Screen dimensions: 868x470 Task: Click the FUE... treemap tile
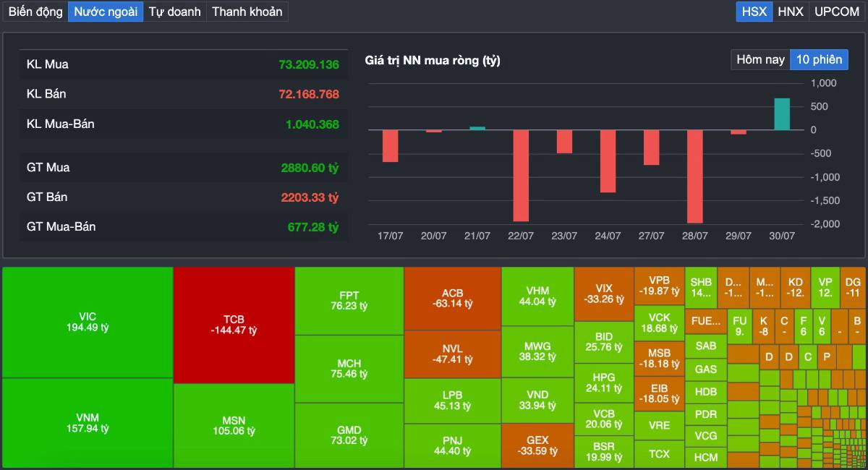click(x=706, y=321)
